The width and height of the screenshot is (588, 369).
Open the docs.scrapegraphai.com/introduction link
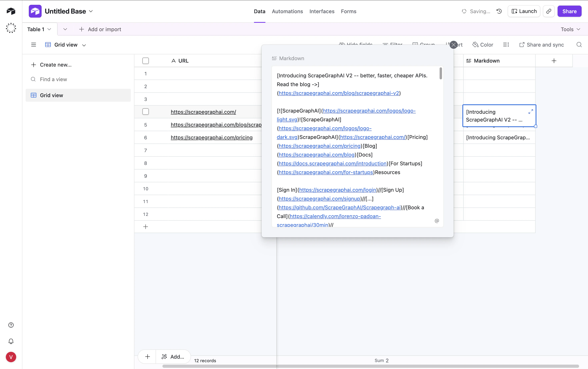click(333, 164)
